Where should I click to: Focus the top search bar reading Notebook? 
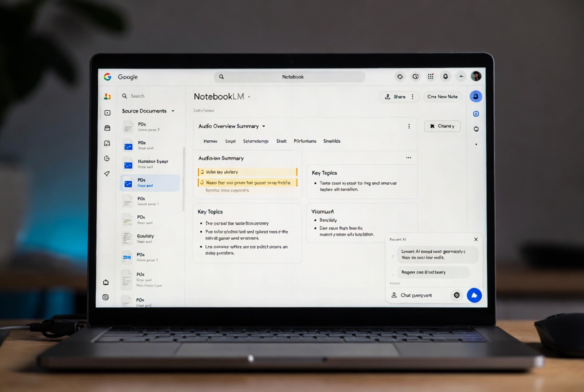pyautogui.click(x=289, y=77)
